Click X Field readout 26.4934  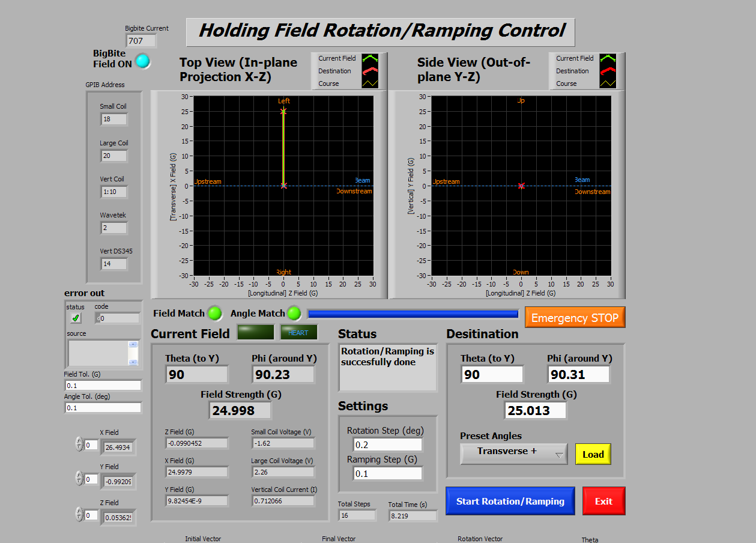(x=118, y=447)
